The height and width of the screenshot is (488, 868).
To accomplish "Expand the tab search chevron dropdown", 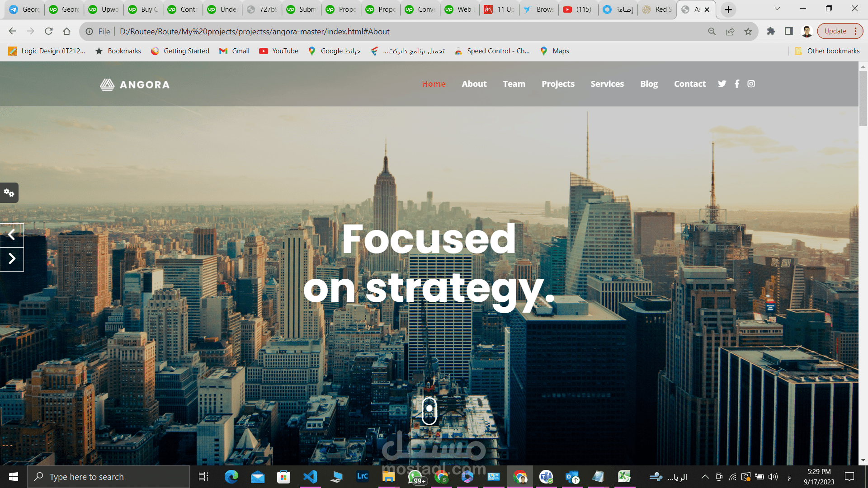I will point(777,9).
